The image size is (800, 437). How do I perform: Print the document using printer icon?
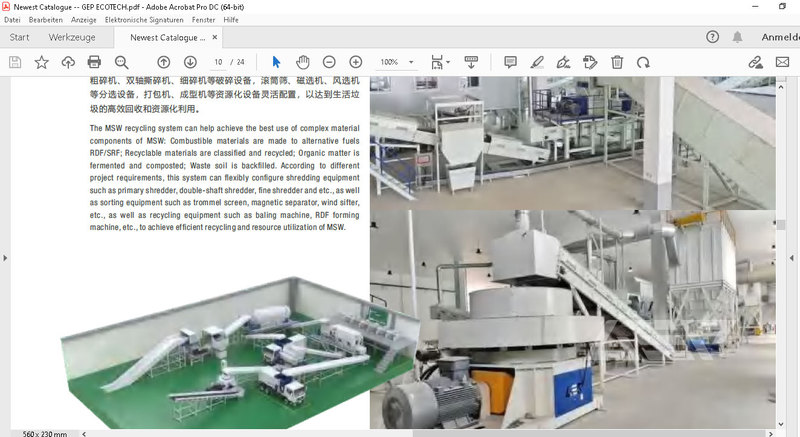coord(94,62)
